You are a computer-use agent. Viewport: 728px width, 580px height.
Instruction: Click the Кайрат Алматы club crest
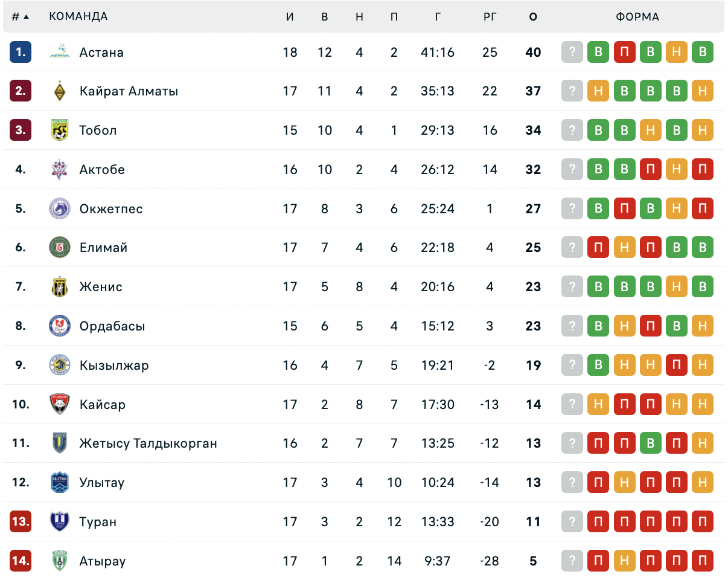(x=60, y=91)
